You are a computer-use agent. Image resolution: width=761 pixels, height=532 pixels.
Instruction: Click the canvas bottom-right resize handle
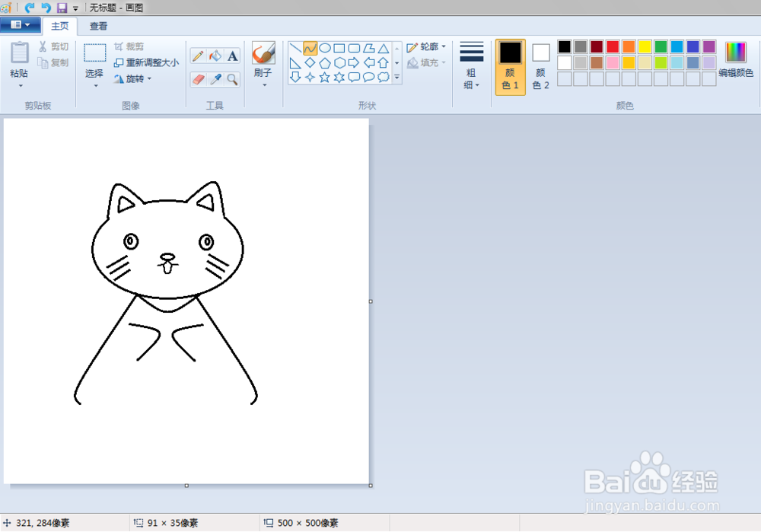click(x=371, y=486)
